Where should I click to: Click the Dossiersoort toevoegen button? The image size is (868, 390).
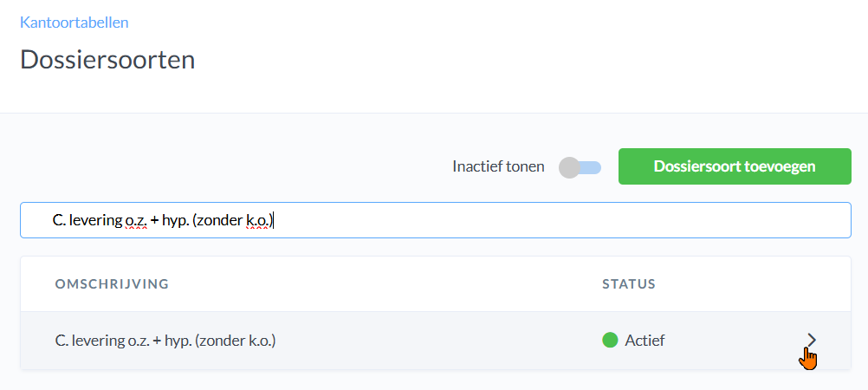click(735, 166)
